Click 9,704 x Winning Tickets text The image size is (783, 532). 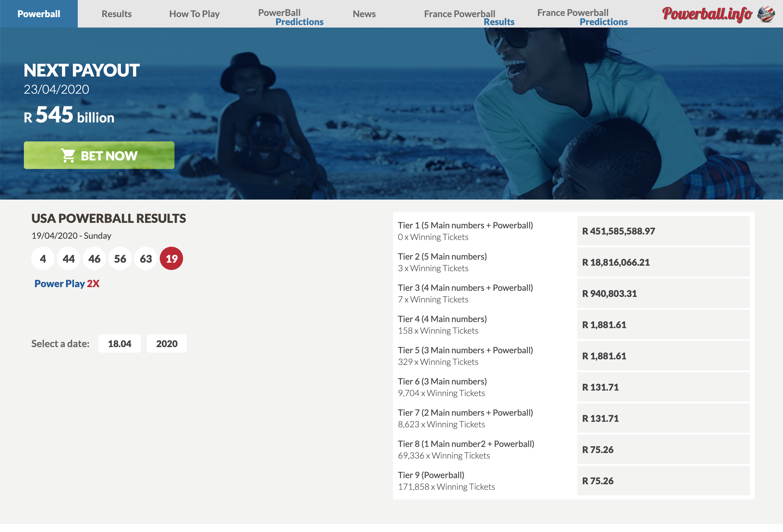pos(441,394)
